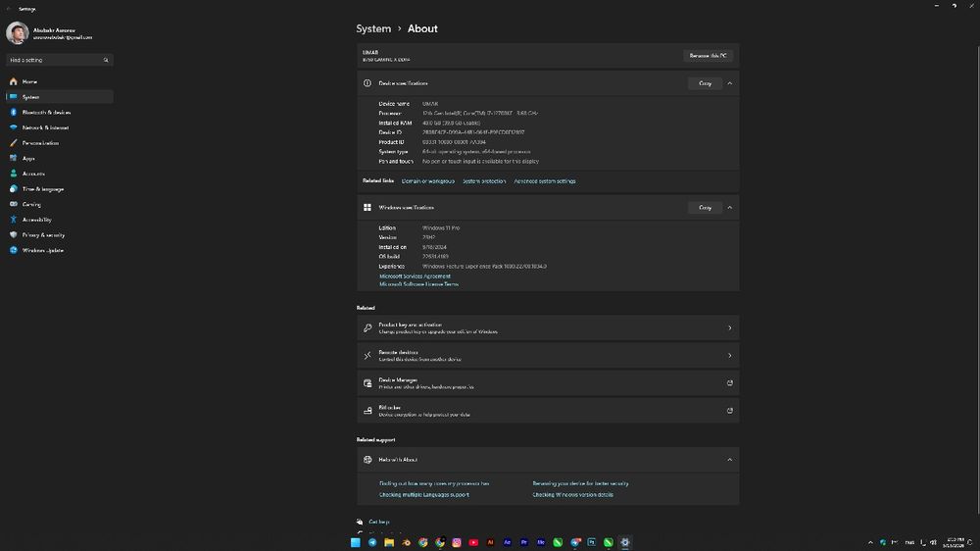
Task: Open Bluetooth & devices settings
Action: pyautogui.click(x=46, y=112)
